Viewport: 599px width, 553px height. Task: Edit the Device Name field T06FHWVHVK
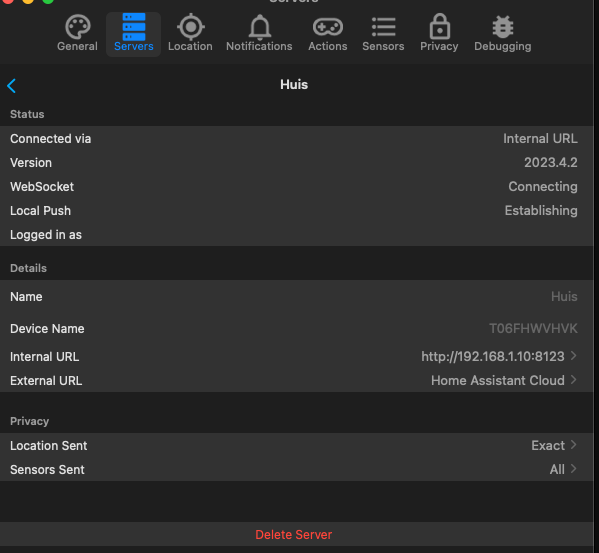(x=533, y=328)
